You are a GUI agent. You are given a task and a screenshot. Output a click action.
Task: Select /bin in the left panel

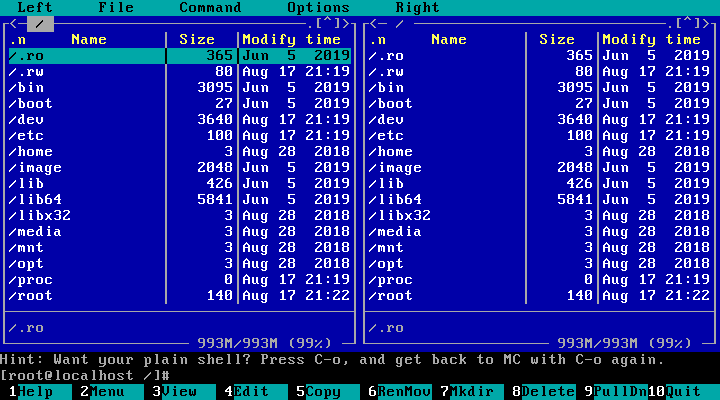pyautogui.click(x=180, y=88)
